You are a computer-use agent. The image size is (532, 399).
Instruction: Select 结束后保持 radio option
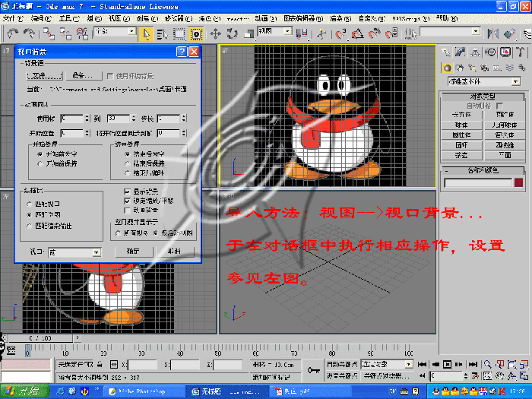[127, 164]
